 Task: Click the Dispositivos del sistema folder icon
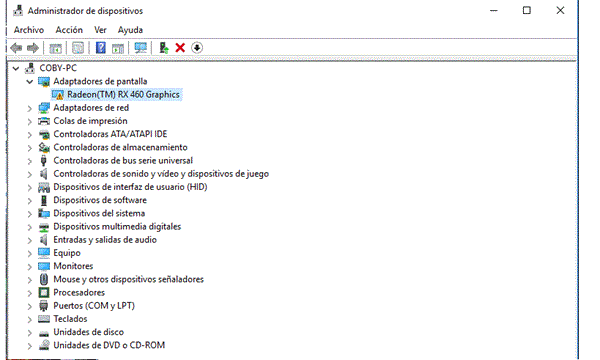coord(44,213)
